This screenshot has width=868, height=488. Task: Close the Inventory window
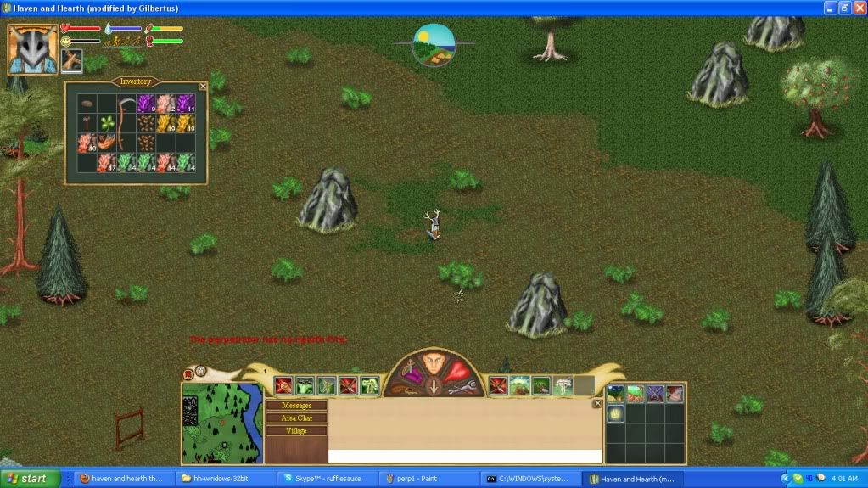point(203,87)
